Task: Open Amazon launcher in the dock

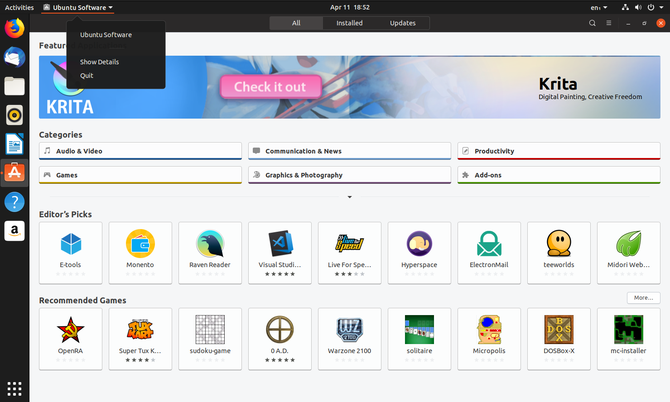Action: pos(15,231)
